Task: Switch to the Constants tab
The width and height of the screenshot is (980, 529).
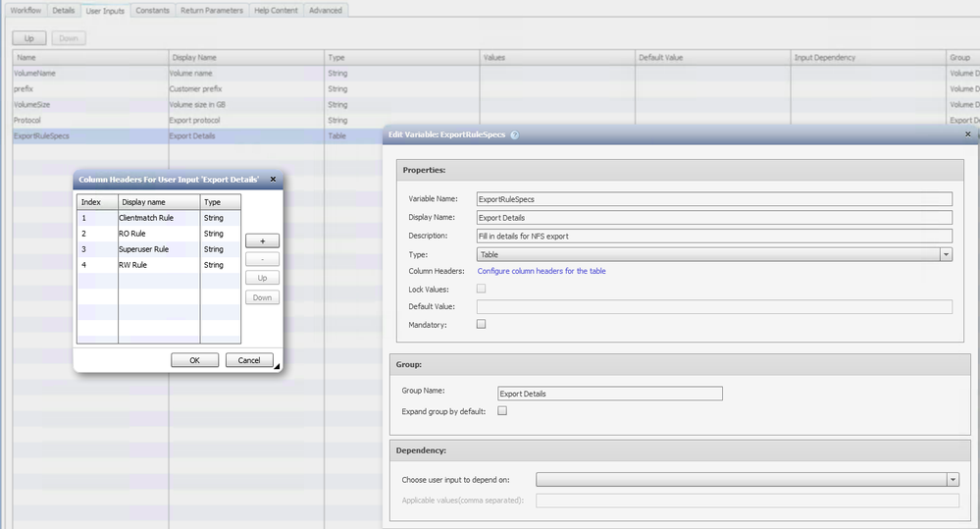Action: coord(153,10)
